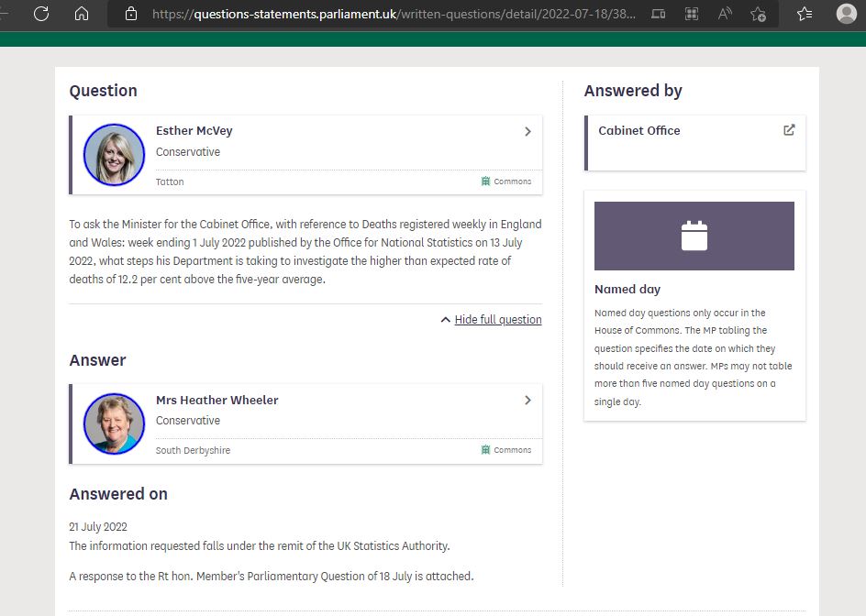The height and width of the screenshot is (616, 866).
Task: Open the Cabinet Office answering body card
Action: click(x=694, y=143)
